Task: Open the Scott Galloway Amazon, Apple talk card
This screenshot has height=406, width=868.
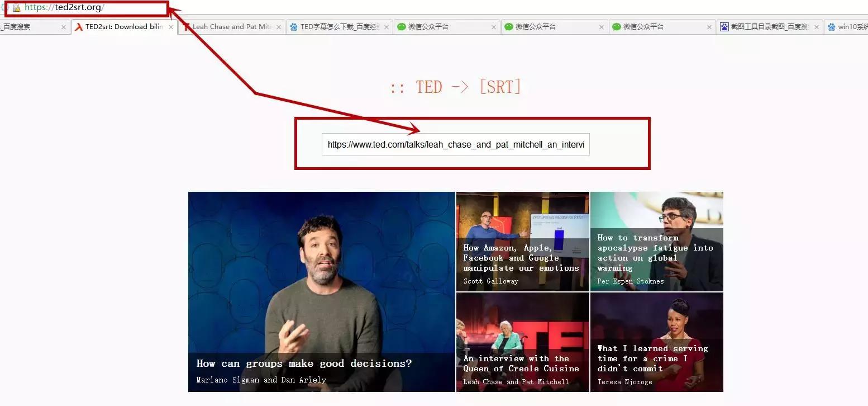Action: tap(523, 242)
